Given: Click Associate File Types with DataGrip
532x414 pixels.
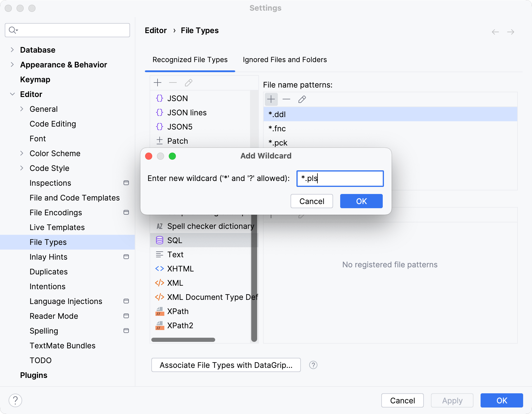Looking at the screenshot, I should tap(226, 365).
